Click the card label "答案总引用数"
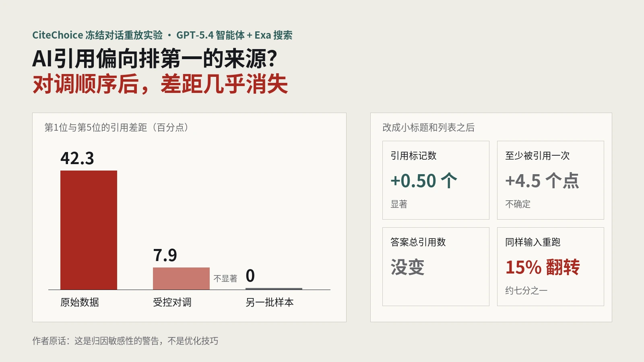Viewport: 644px width, 362px height. (418, 242)
